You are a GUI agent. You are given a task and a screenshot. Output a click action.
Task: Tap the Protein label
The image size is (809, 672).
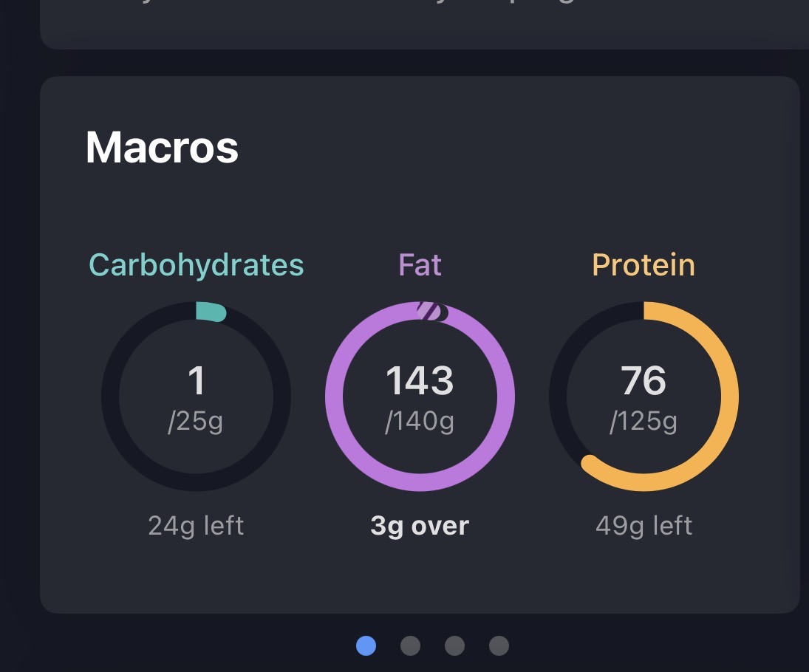point(644,265)
